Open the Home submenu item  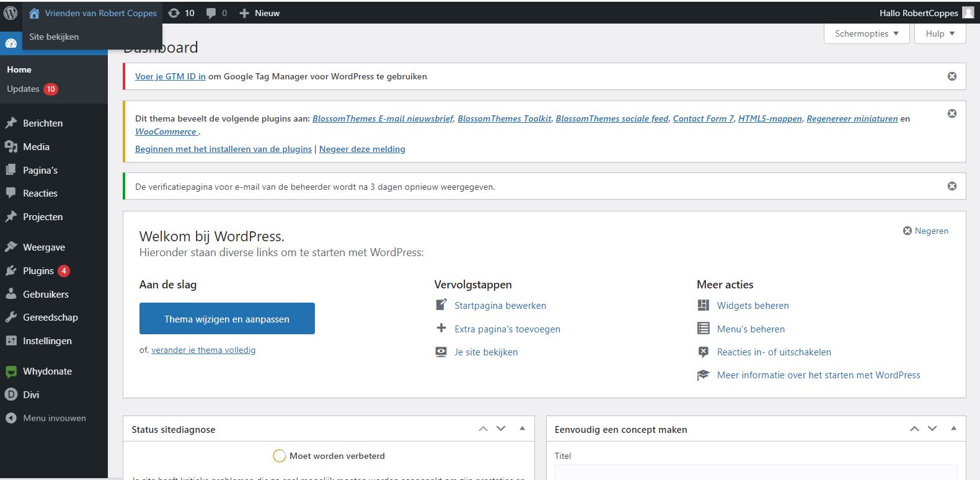click(x=19, y=69)
